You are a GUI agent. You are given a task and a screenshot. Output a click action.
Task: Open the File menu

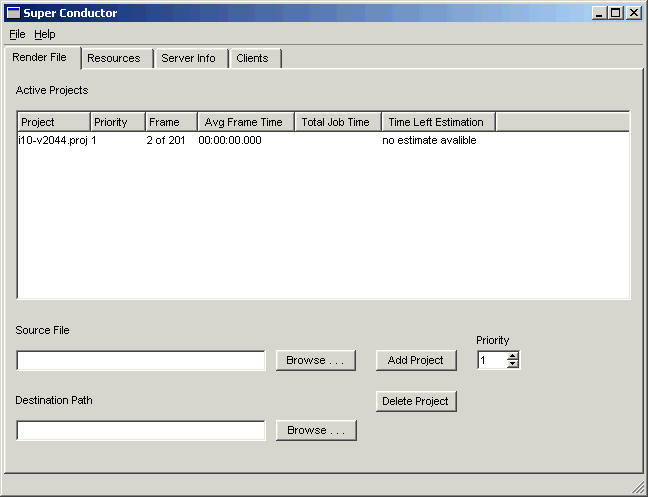click(17, 34)
